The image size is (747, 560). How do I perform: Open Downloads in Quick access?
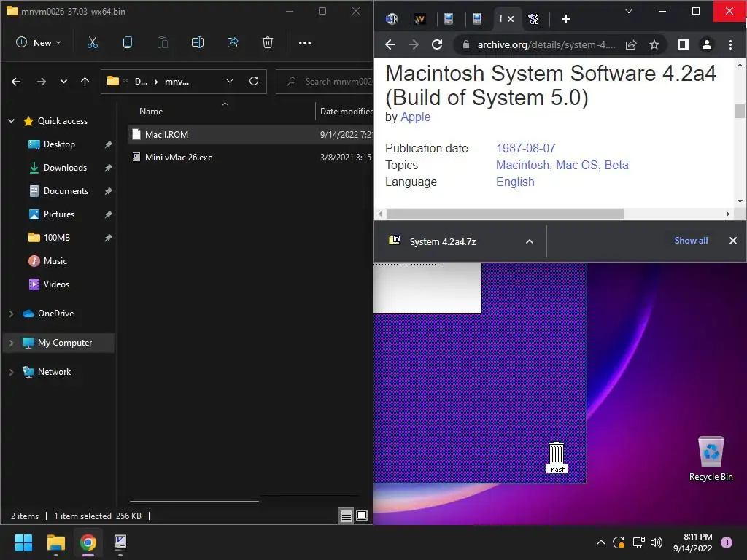[x=65, y=168]
